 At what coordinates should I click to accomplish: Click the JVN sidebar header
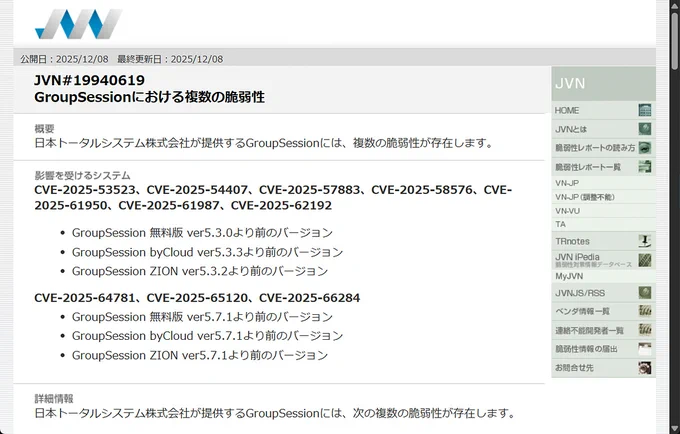pyautogui.click(x=603, y=83)
